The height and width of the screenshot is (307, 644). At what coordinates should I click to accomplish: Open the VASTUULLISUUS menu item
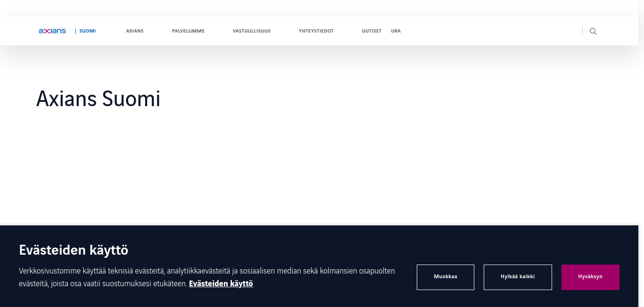point(251,31)
